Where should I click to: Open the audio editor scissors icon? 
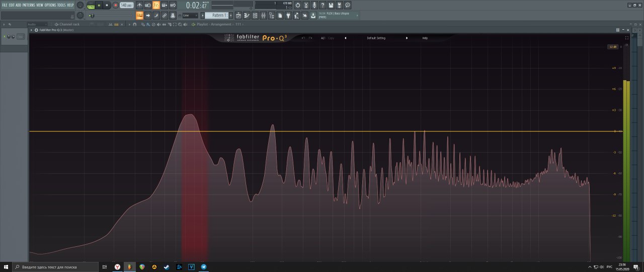pyautogui.click(x=306, y=5)
